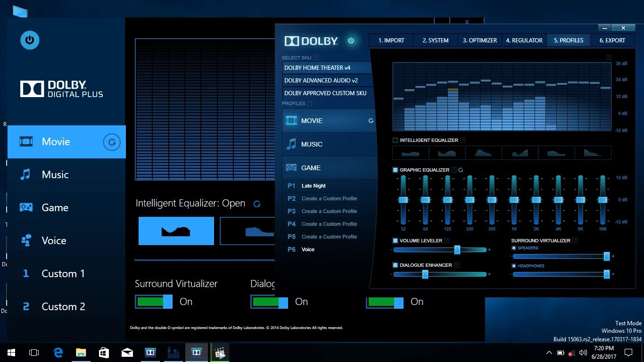Click the 32 Hz equalizer slider handle
This screenshot has width=644, height=362.
pos(403,200)
